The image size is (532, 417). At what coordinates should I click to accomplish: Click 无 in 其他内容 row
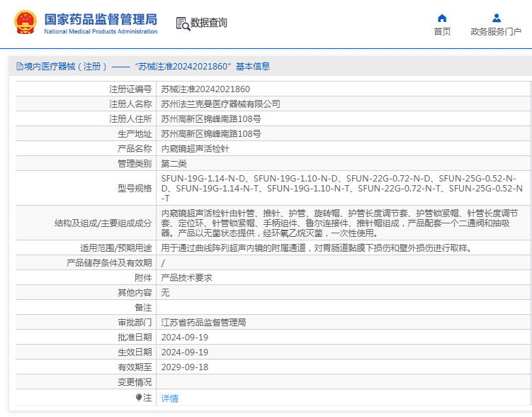pos(165,293)
